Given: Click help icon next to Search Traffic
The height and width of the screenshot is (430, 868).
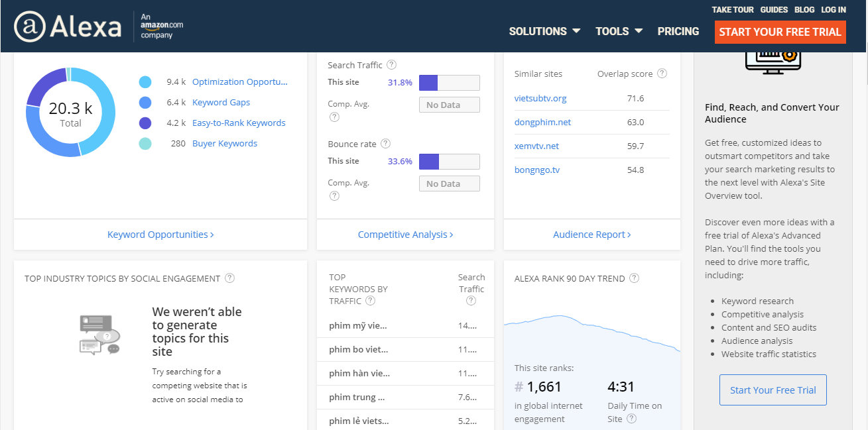Looking at the screenshot, I should coord(392,65).
